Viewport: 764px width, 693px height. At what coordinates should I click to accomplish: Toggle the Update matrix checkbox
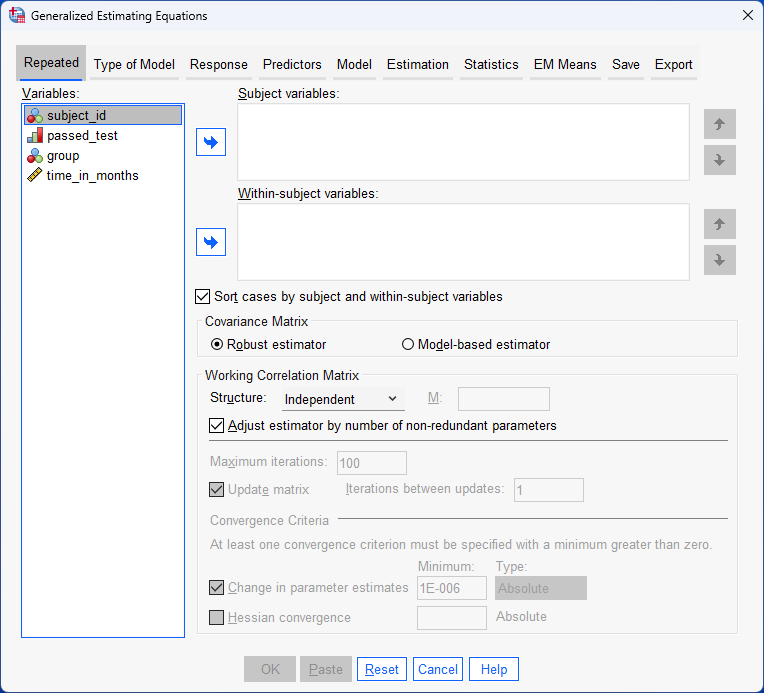click(216, 489)
